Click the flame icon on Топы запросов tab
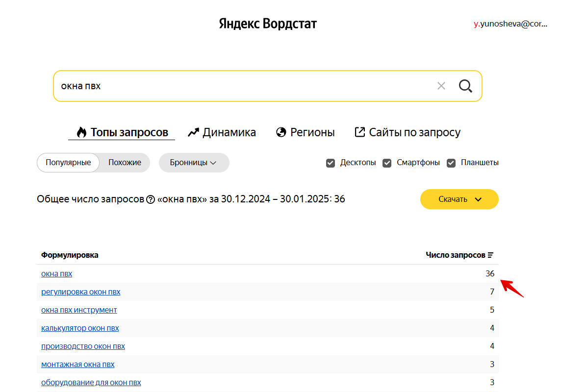This screenshot has width=561, height=392. [x=80, y=132]
